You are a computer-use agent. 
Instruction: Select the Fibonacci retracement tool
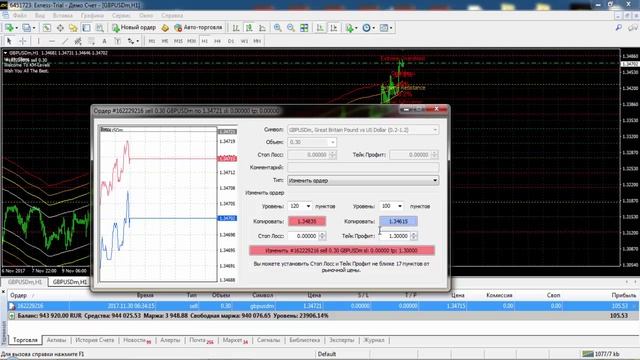pyautogui.click(x=91, y=41)
